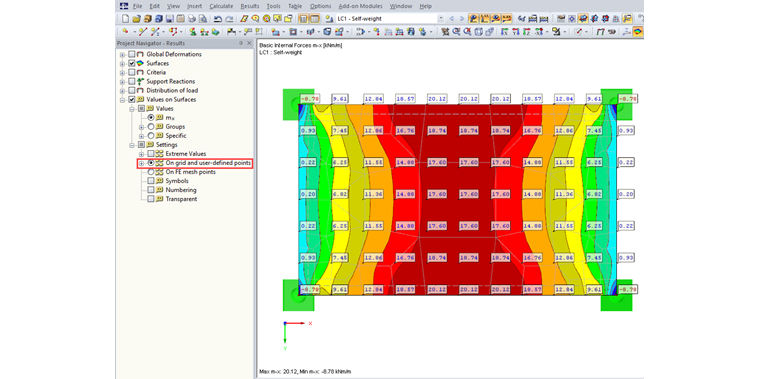Expand the Extreme Values tree node
Image resolution: width=760 pixels, height=379 pixels.
(x=142, y=154)
